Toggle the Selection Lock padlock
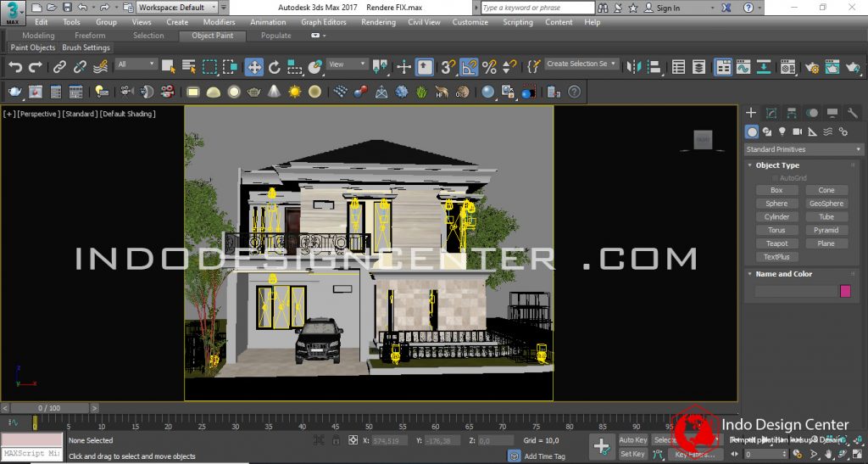The image size is (868, 464). coord(336,440)
